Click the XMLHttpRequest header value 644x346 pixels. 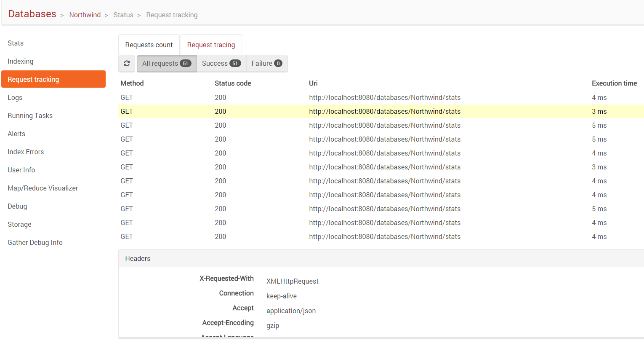tap(293, 281)
